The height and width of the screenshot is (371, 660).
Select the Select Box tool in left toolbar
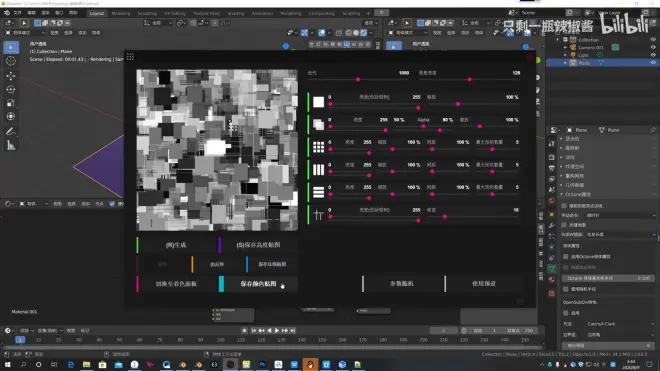coord(11,47)
